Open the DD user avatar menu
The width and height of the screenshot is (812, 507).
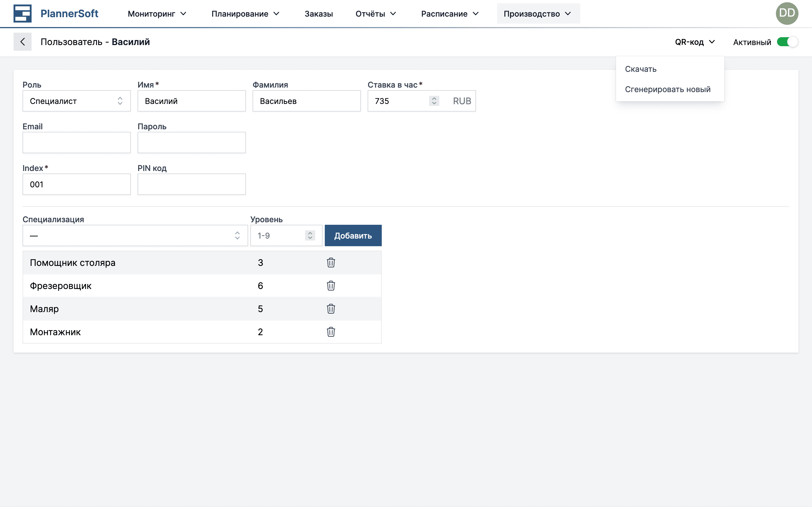point(787,14)
